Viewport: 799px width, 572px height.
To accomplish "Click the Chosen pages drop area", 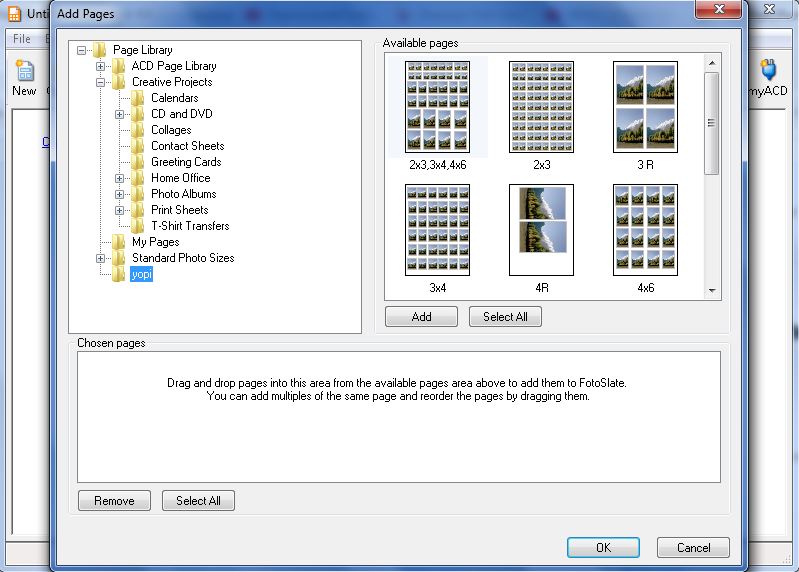I will coord(399,417).
